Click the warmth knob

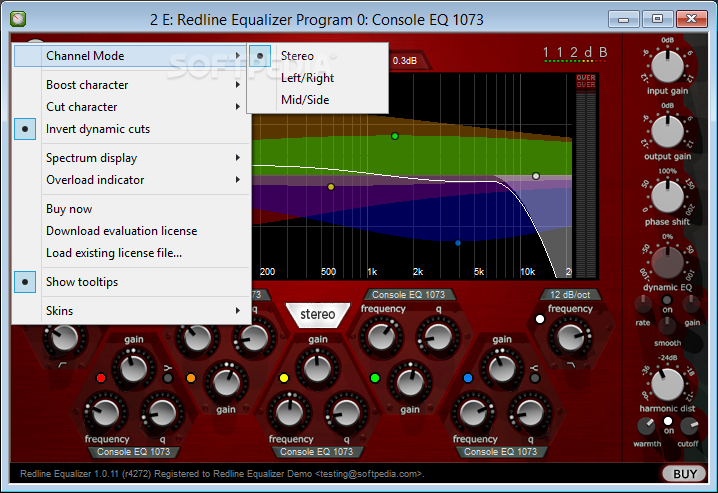tap(646, 426)
